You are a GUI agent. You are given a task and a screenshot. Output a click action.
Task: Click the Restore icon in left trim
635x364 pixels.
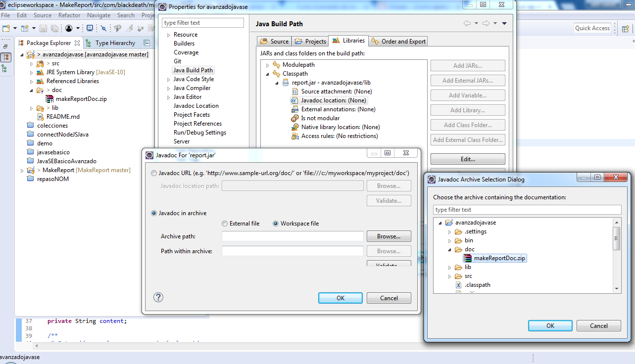pyautogui.click(x=5, y=46)
